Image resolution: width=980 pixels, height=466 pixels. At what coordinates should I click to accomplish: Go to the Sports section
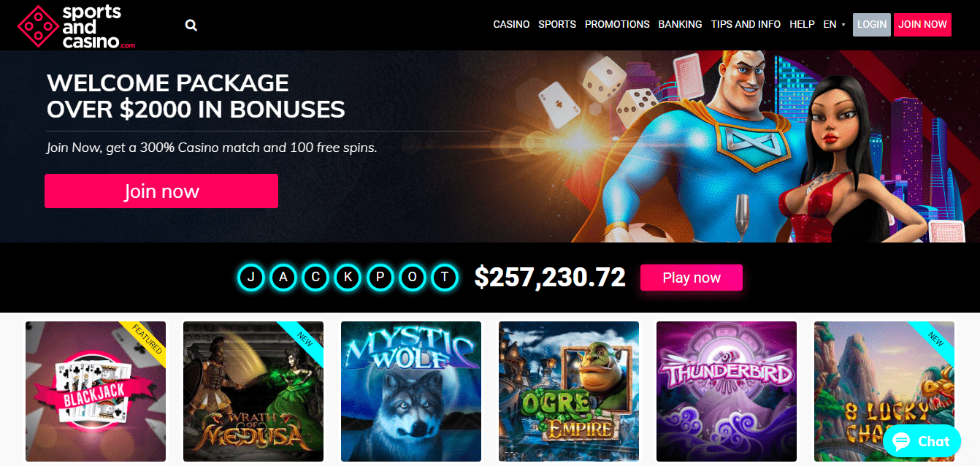(557, 24)
